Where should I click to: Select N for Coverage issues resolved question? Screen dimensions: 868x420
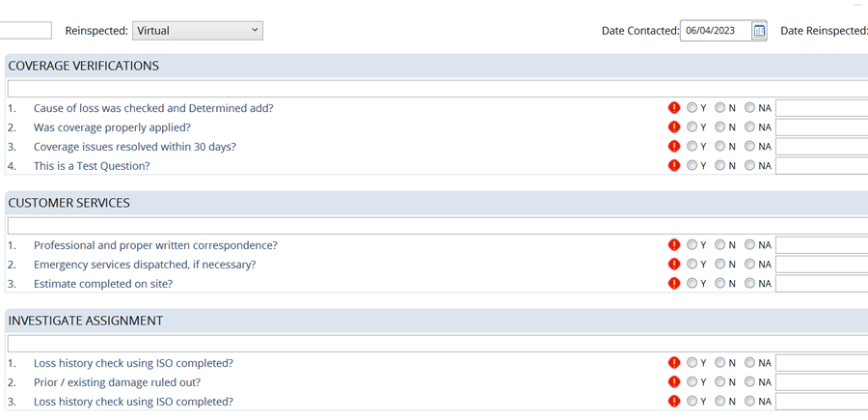(x=720, y=147)
